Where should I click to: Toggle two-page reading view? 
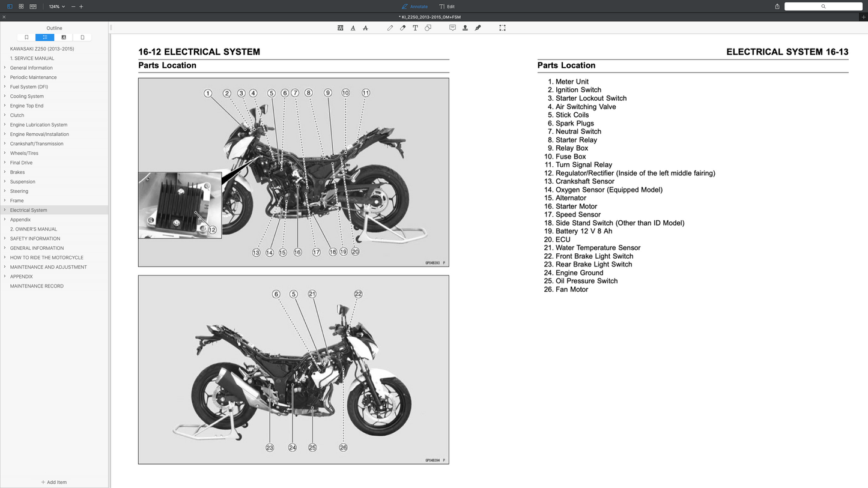33,7
